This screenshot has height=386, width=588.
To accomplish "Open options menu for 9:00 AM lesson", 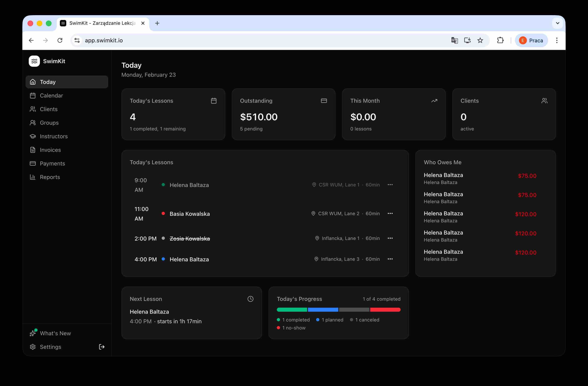I will 390,185.
